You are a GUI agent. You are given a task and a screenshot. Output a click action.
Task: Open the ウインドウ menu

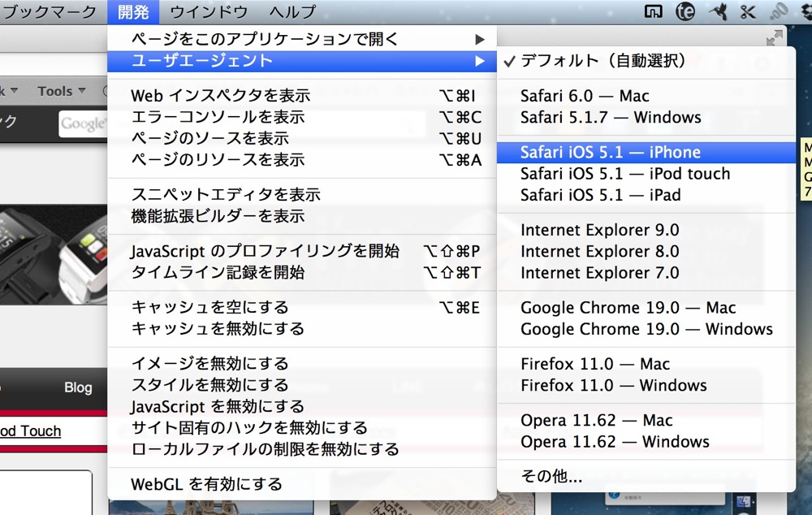(x=208, y=11)
